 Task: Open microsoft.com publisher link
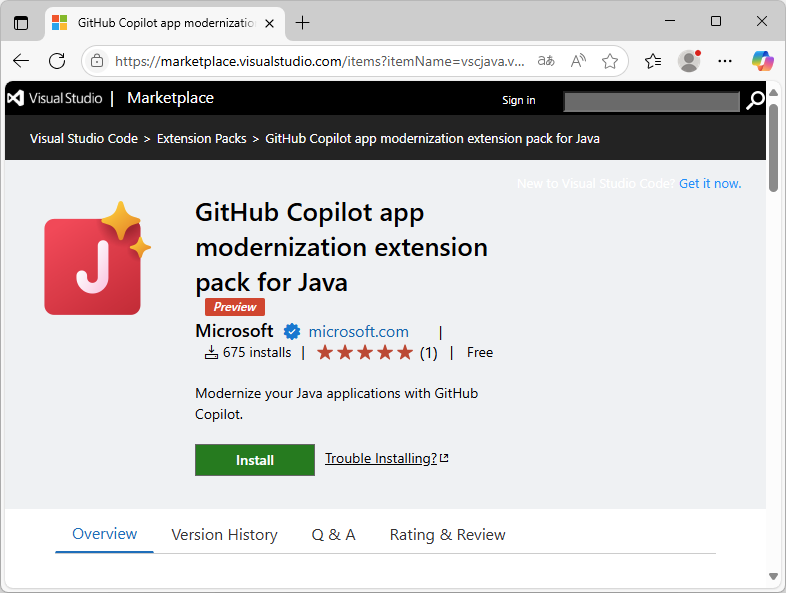click(x=358, y=331)
